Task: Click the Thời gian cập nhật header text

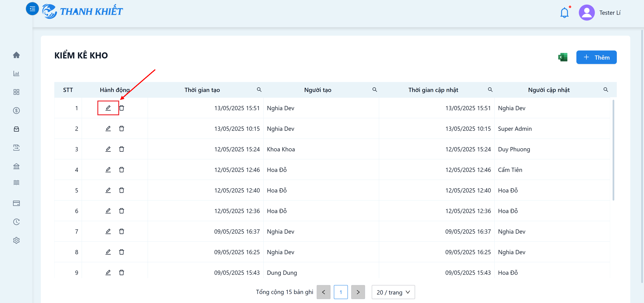Action: [433, 90]
